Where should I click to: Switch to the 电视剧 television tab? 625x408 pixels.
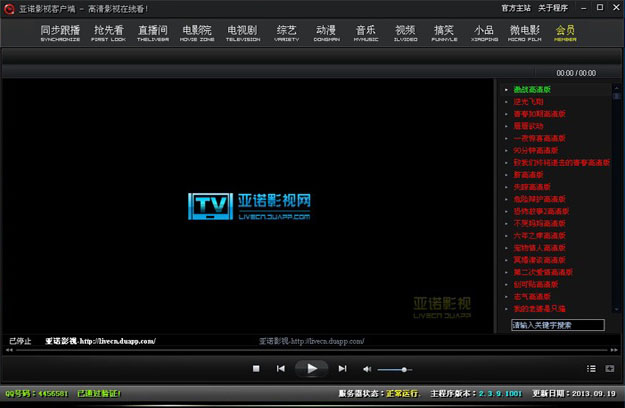[243, 33]
